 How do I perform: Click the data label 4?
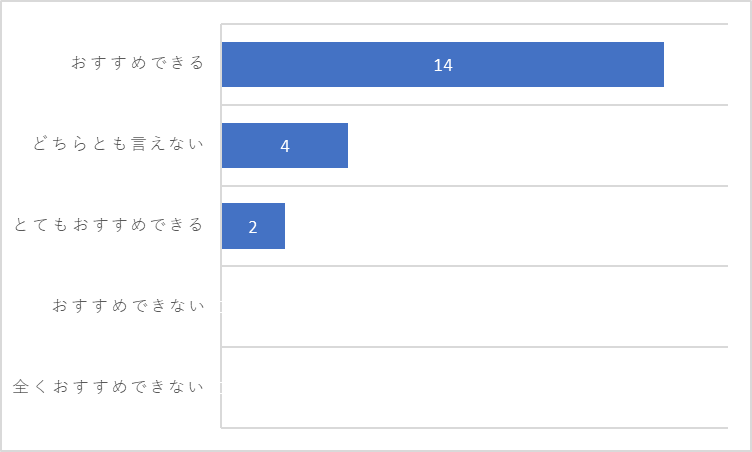(x=285, y=146)
